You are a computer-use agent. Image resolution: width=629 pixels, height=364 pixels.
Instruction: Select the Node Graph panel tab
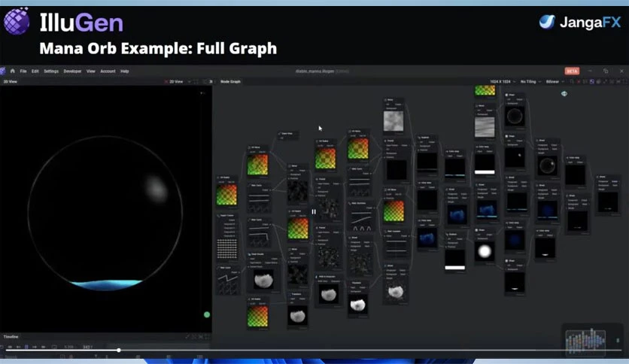coord(230,81)
